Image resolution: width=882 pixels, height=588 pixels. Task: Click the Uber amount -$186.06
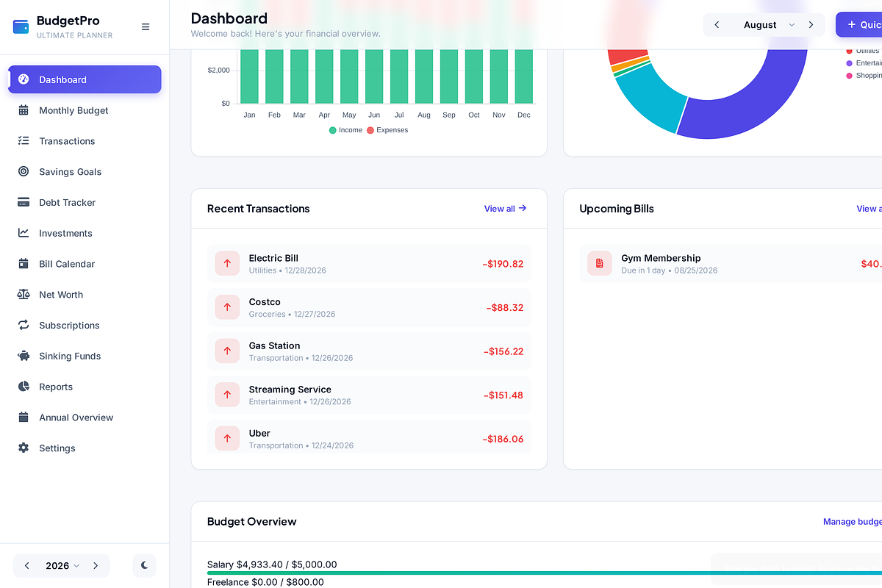[x=503, y=439]
